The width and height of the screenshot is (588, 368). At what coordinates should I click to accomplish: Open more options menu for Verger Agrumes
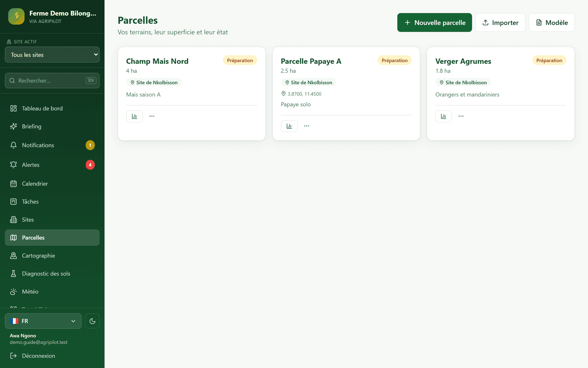pyautogui.click(x=461, y=116)
